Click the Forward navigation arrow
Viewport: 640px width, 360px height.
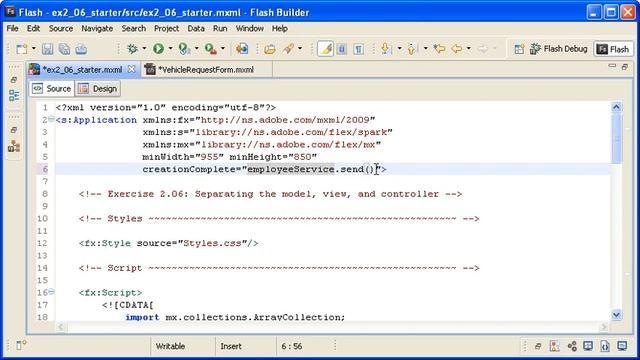click(x=482, y=49)
